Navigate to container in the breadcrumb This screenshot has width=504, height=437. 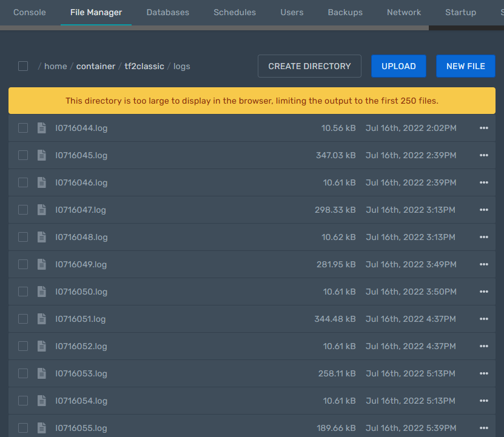click(95, 66)
